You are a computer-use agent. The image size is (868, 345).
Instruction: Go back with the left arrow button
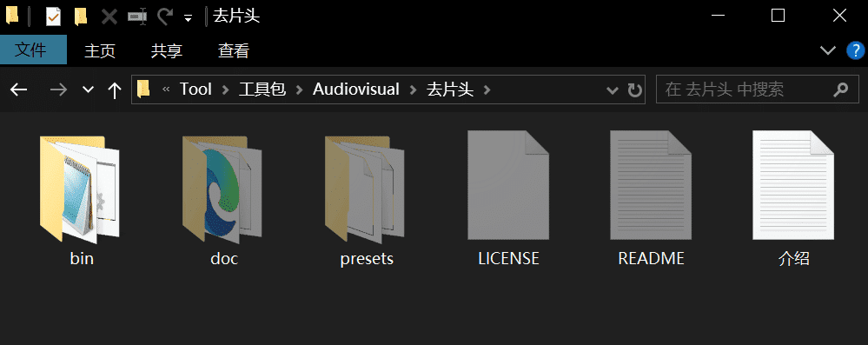(x=19, y=90)
